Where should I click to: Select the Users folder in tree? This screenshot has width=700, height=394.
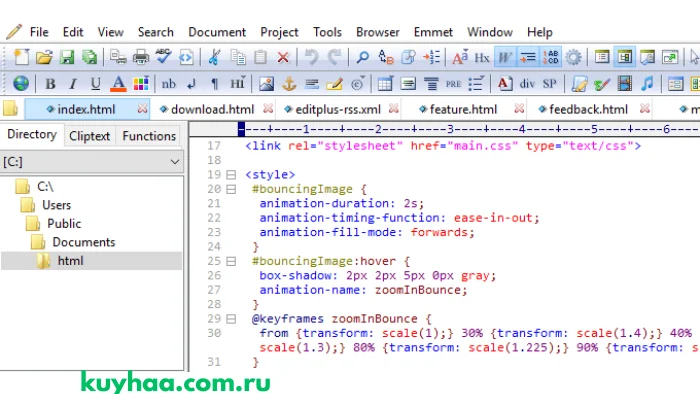[x=56, y=205]
